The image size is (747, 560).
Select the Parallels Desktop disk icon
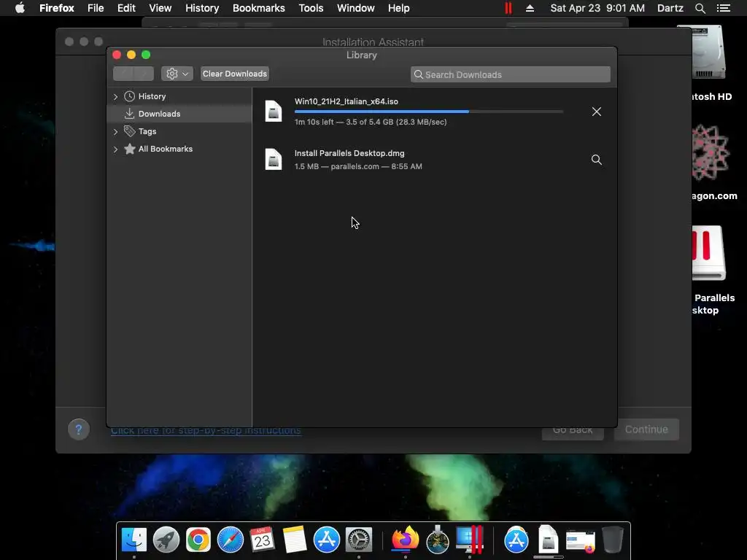pos(708,252)
